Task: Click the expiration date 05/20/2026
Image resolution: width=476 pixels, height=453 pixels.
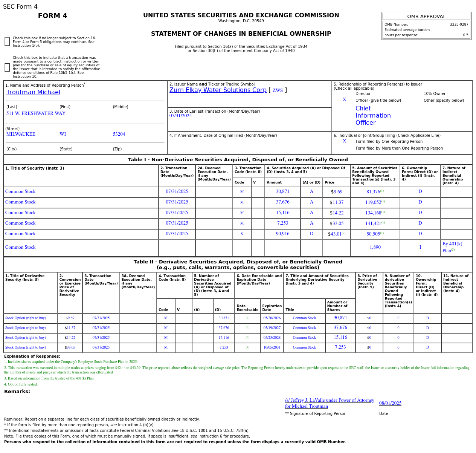Action: 272,318
